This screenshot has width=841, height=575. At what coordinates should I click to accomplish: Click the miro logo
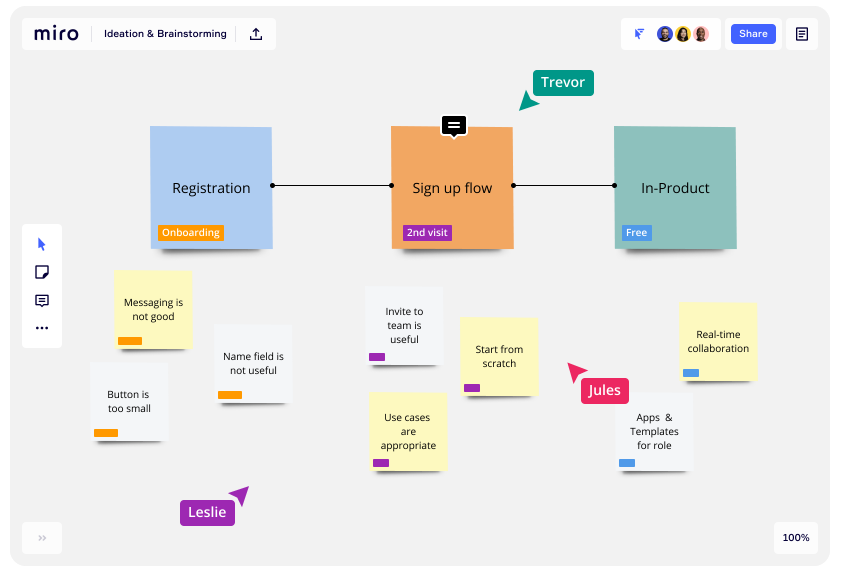coord(56,34)
